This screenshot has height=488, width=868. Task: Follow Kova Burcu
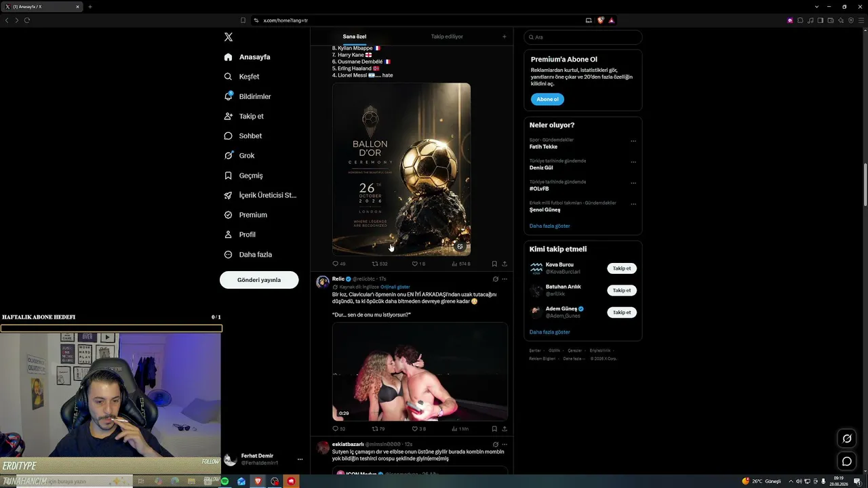[622, 268]
